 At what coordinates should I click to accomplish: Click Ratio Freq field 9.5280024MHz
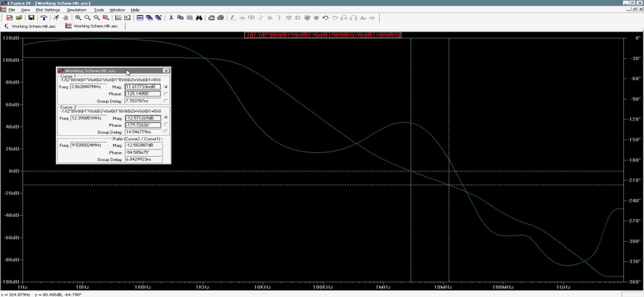coord(89,145)
